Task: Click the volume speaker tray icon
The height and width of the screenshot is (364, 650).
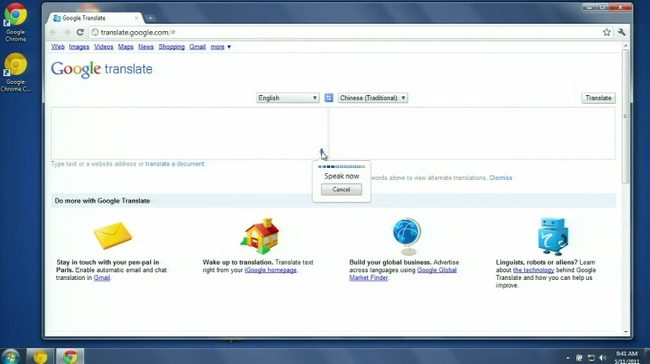Action: click(603, 358)
